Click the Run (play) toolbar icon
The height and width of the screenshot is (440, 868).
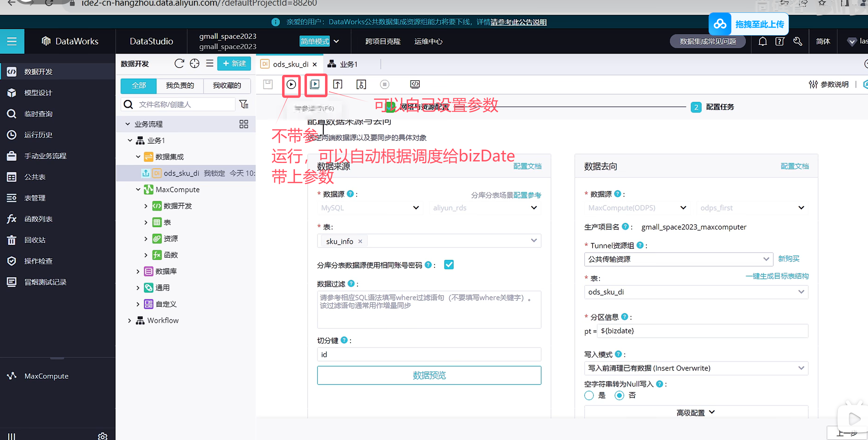pyautogui.click(x=291, y=84)
